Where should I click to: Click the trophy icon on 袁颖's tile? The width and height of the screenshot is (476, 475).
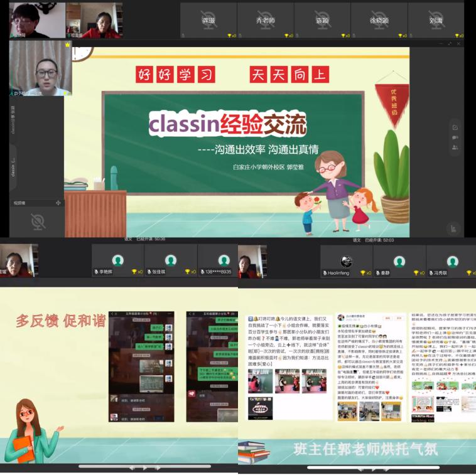click(343, 36)
